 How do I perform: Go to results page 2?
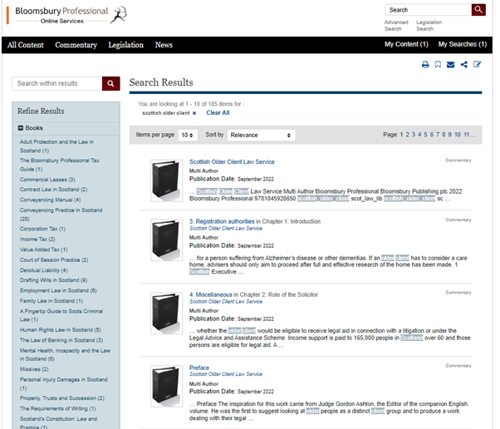[x=407, y=135]
